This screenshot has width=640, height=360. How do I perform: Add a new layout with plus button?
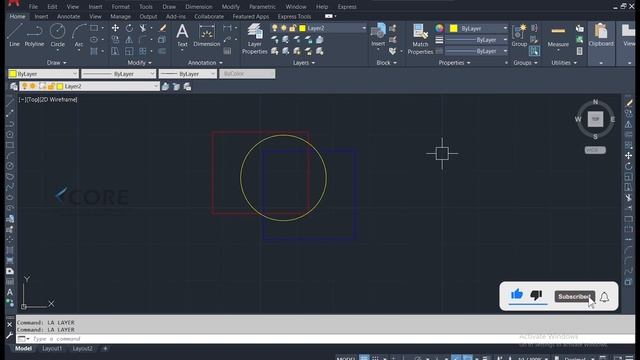105,349
